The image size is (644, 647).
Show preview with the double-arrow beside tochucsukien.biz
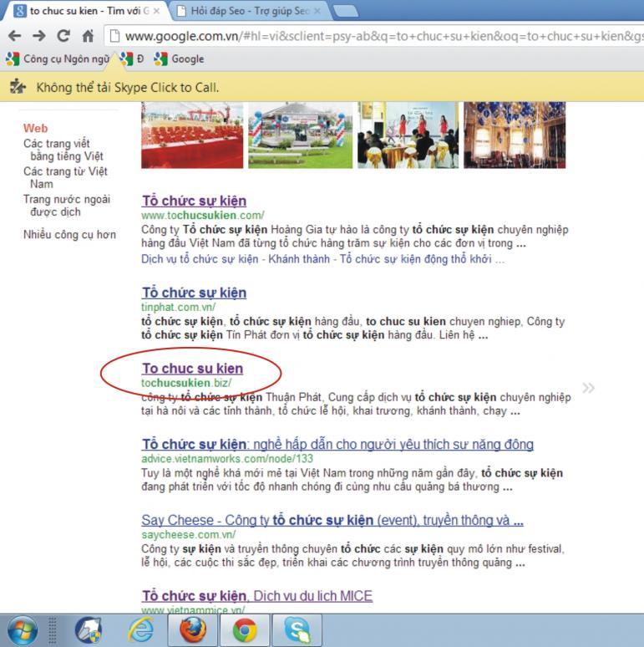[x=588, y=388]
